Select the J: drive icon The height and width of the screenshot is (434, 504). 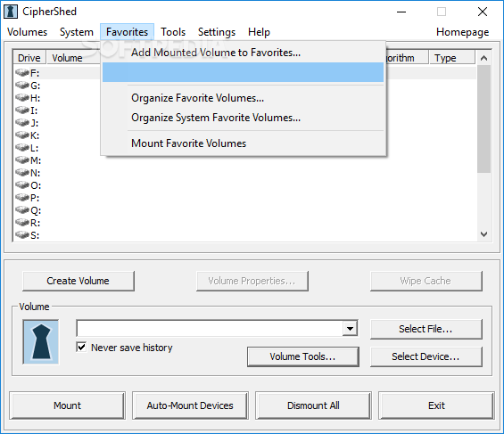pyautogui.click(x=22, y=123)
